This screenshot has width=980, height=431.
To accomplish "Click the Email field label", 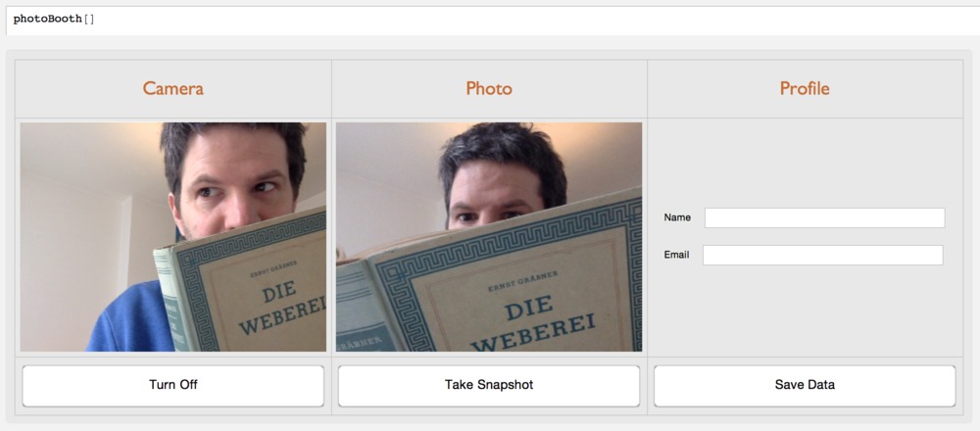I will point(676,255).
